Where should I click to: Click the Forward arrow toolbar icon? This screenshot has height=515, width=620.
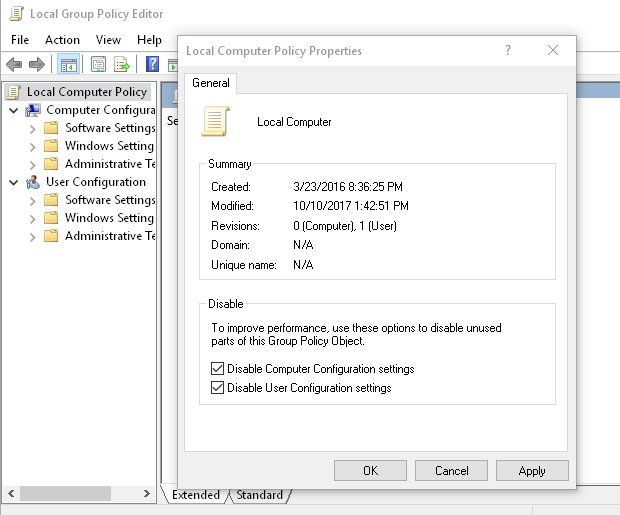[37, 64]
